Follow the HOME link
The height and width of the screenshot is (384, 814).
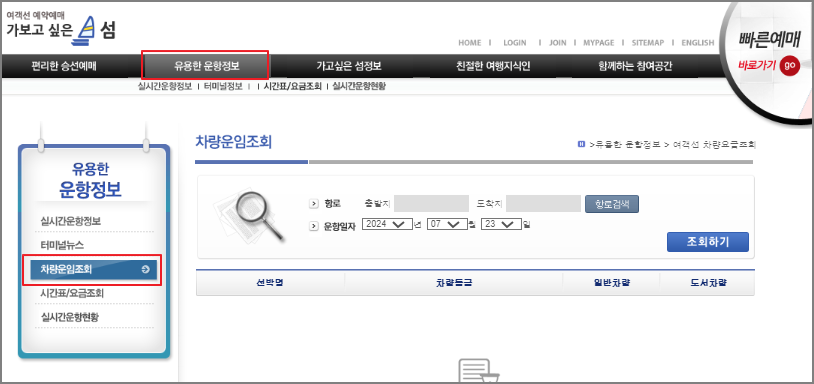click(469, 43)
